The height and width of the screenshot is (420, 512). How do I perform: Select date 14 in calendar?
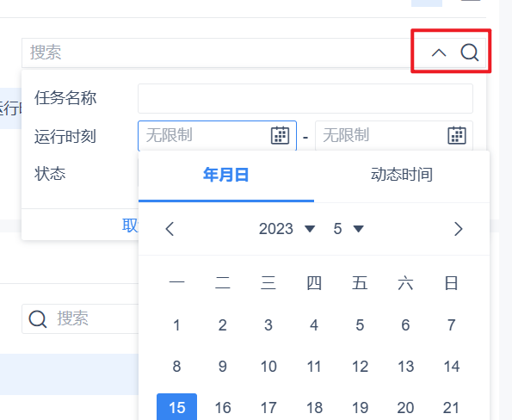(x=451, y=367)
